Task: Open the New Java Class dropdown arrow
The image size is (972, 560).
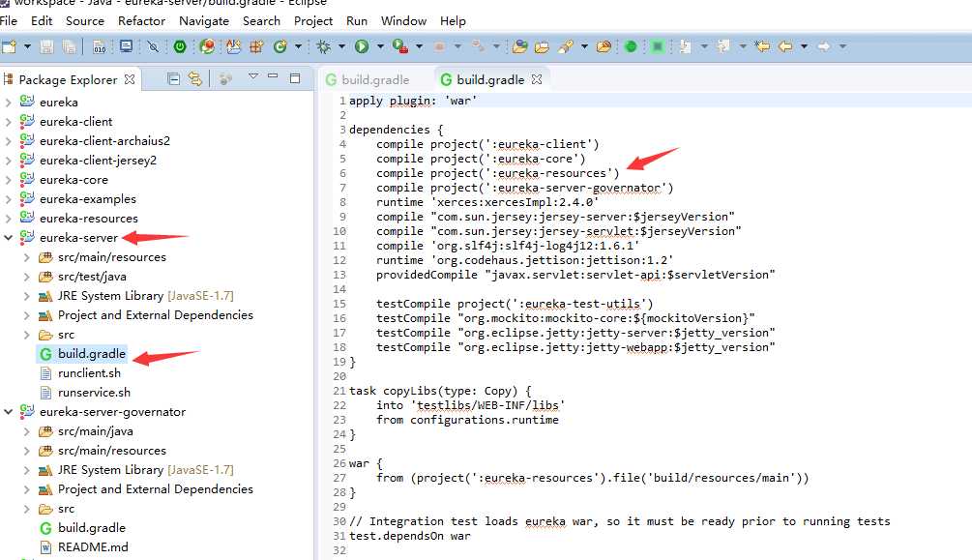Action: click(x=298, y=46)
